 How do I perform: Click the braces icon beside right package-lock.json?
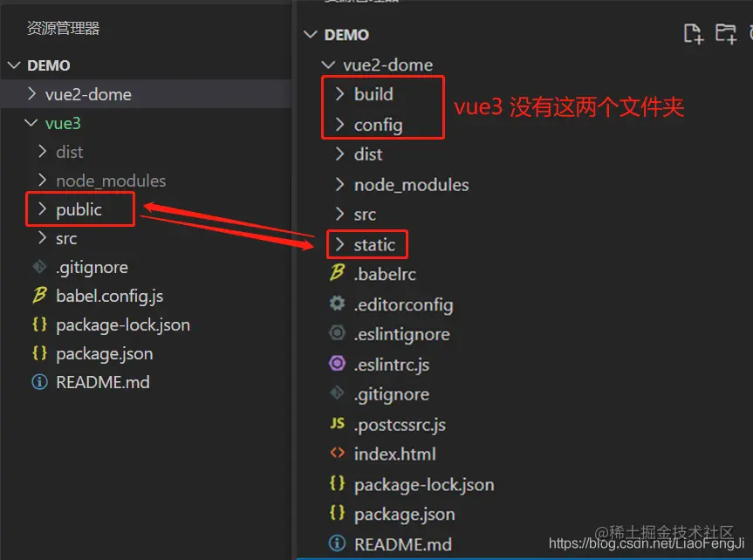[x=337, y=483]
